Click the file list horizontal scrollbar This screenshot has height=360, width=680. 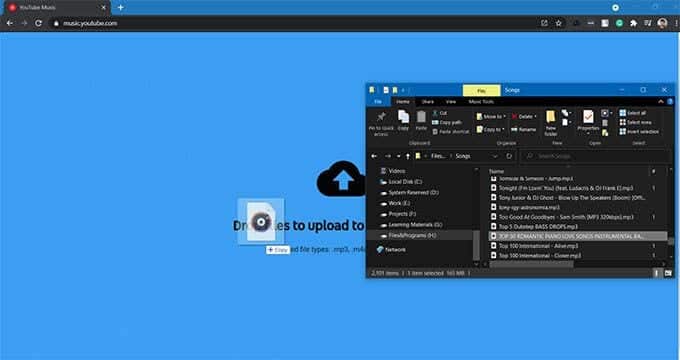[x=531, y=264]
